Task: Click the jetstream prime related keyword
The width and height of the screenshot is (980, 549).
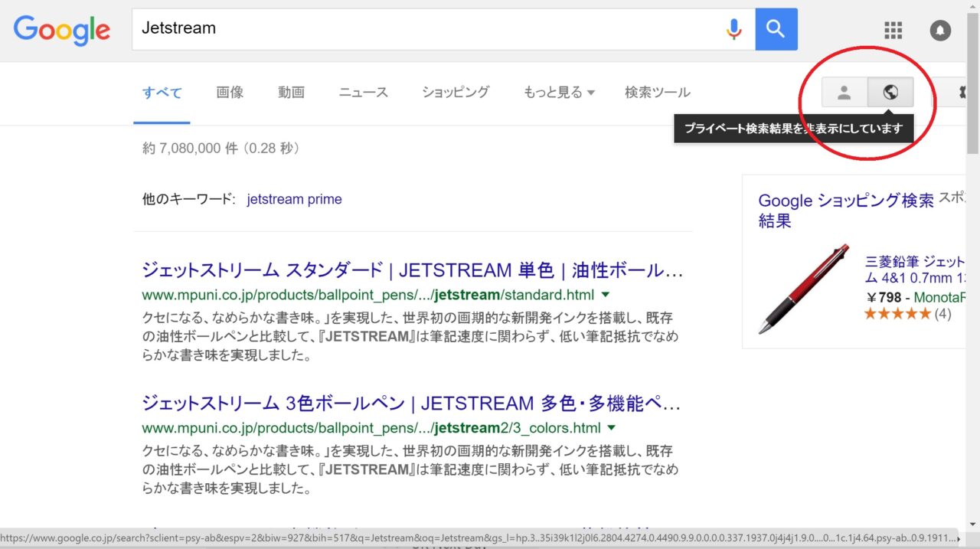Action: pyautogui.click(x=294, y=199)
